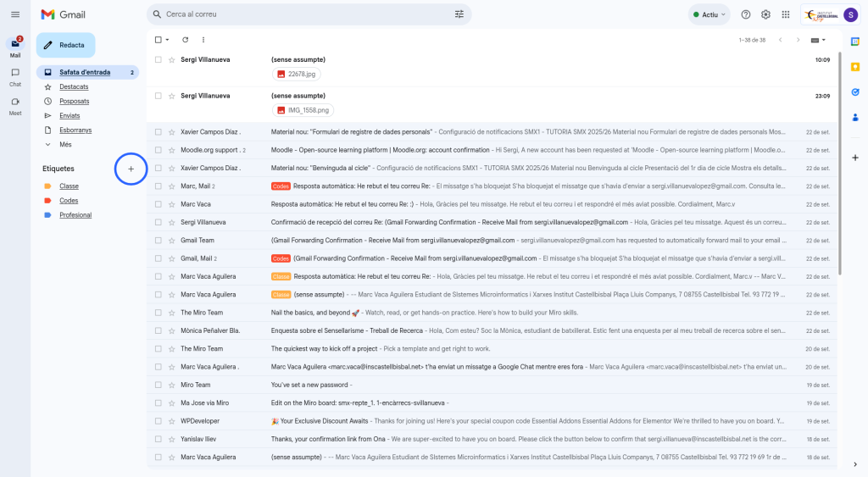This screenshot has height=477, width=868.
Task: Click the Redacta compose button
Action: pyautogui.click(x=65, y=45)
